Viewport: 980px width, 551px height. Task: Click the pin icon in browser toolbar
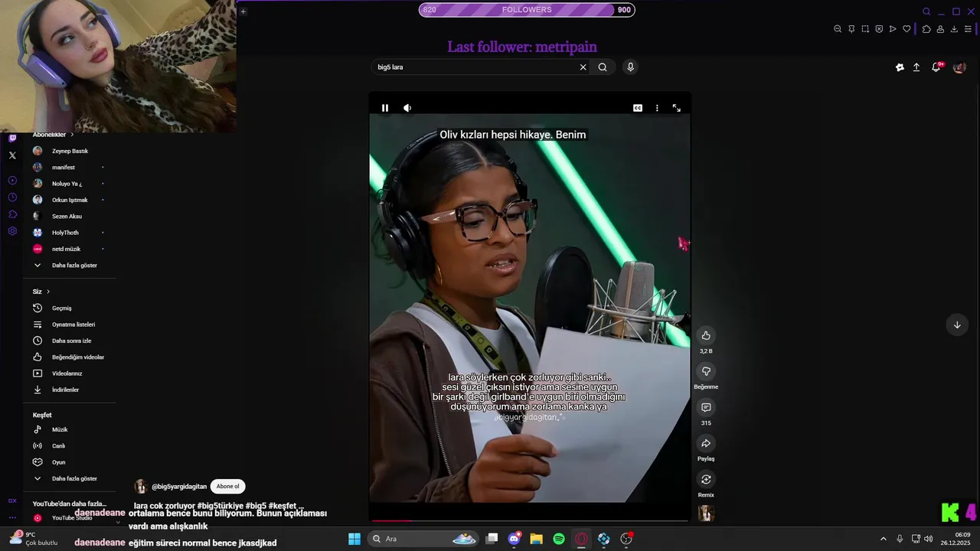coord(851,29)
